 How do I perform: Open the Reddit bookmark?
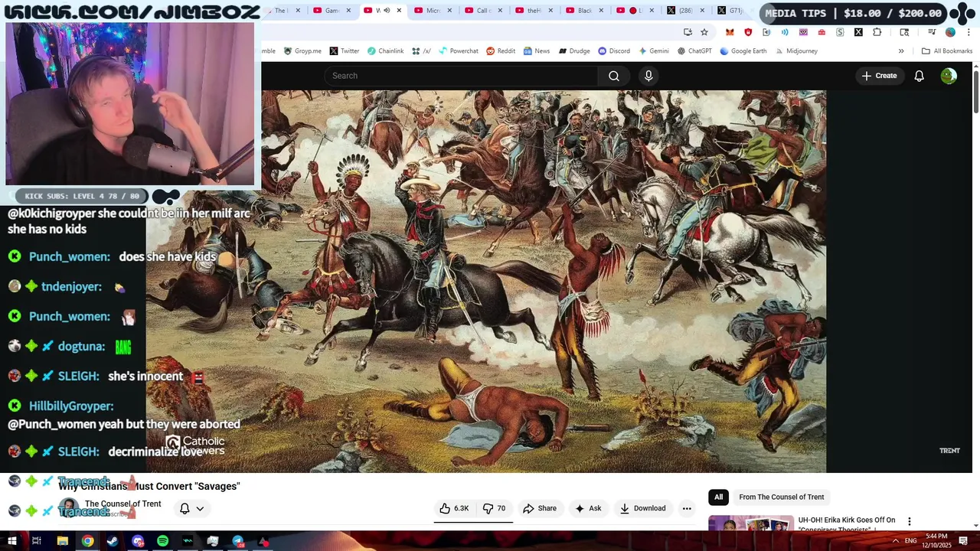tap(501, 51)
